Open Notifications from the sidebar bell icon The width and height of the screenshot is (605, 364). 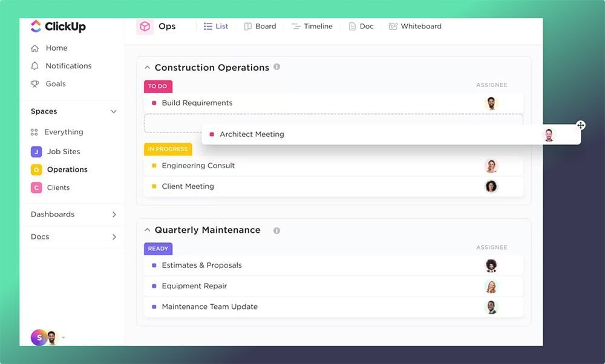tap(36, 65)
